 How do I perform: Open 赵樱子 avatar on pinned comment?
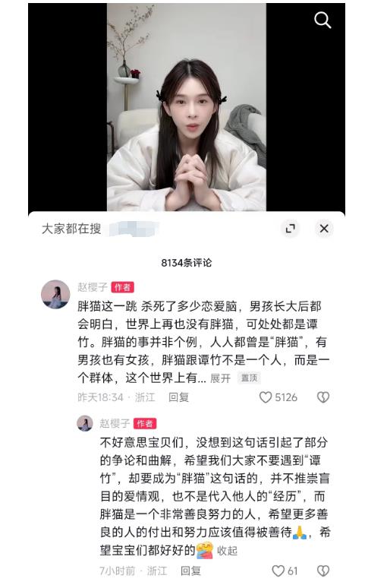55,294
